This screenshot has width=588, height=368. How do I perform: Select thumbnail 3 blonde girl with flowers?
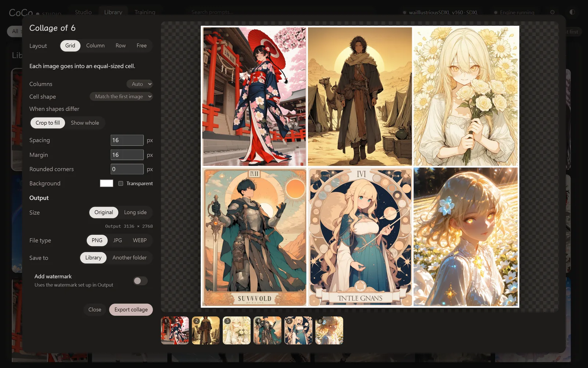(x=237, y=330)
